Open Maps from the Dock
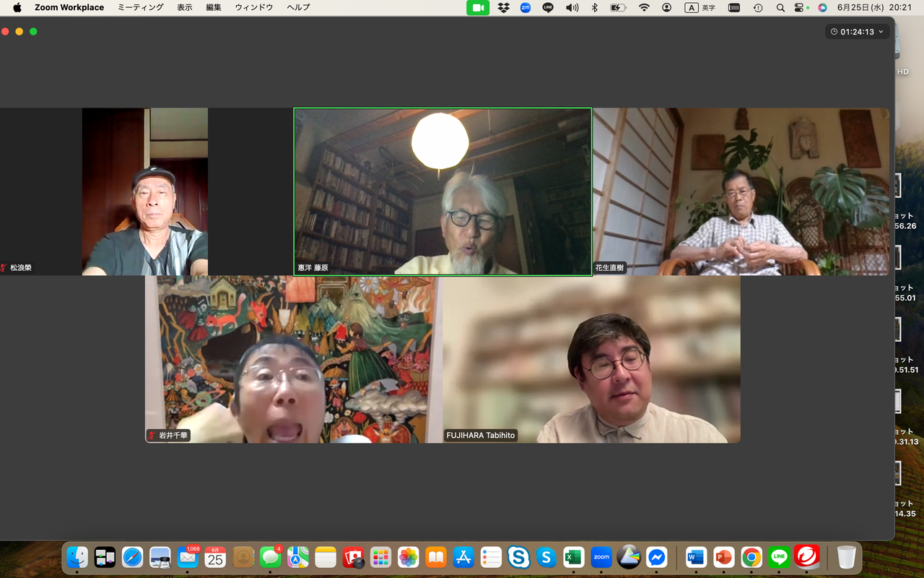 [x=298, y=557]
